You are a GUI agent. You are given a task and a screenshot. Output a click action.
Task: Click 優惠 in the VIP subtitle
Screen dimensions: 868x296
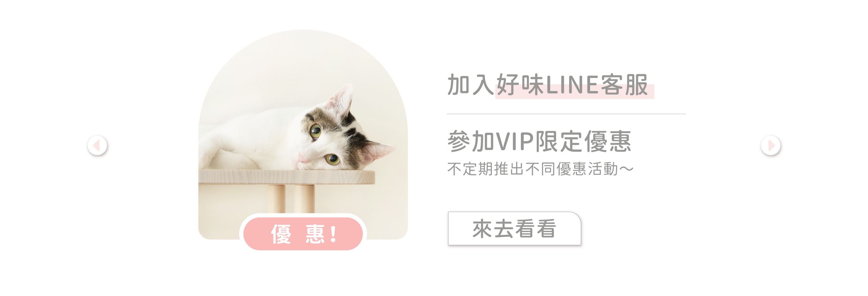click(608, 141)
